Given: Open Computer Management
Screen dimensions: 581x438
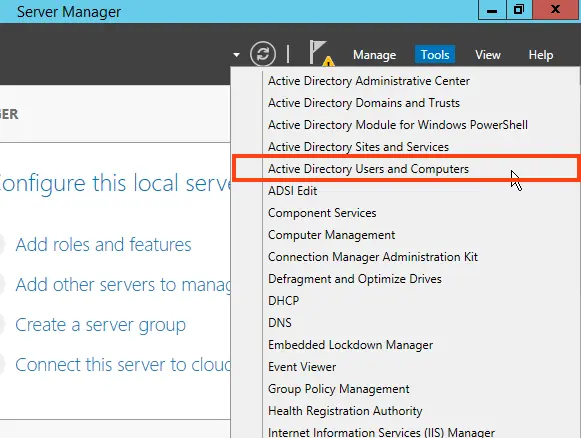Looking at the screenshot, I should (331, 235).
